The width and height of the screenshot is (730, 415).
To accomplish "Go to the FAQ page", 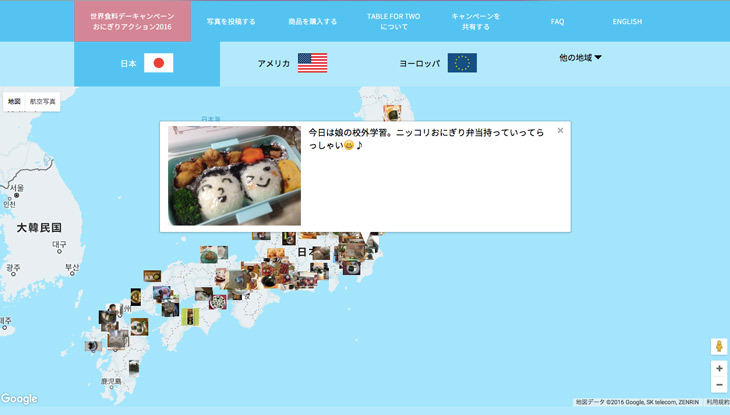I will 557,21.
